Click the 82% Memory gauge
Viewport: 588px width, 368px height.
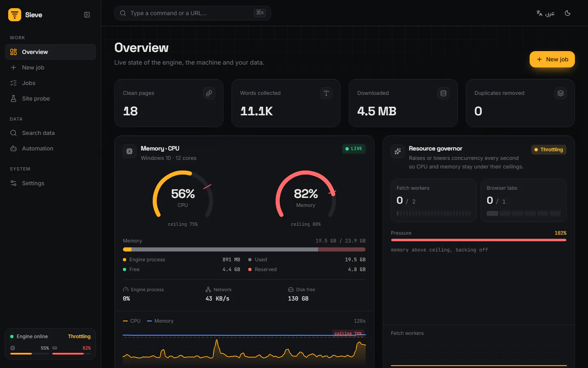pyautogui.click(x=306, y=194)
